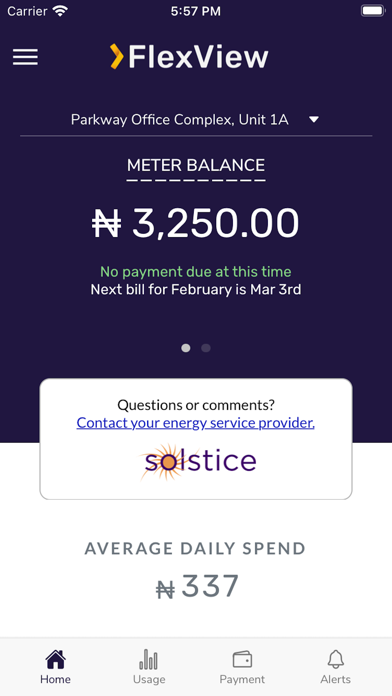Tap the Solstice provider logo
This screenshot has height=696, width=392.
pos(197,462)
